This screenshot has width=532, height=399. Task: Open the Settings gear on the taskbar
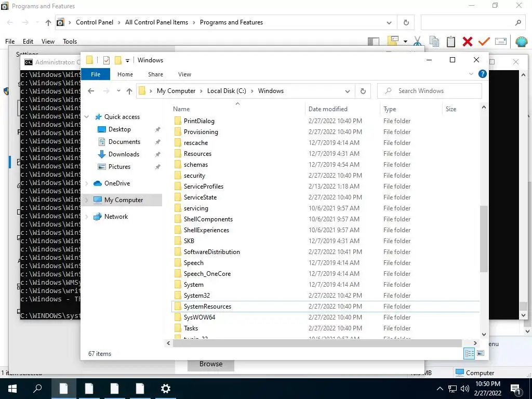[166, 389]
